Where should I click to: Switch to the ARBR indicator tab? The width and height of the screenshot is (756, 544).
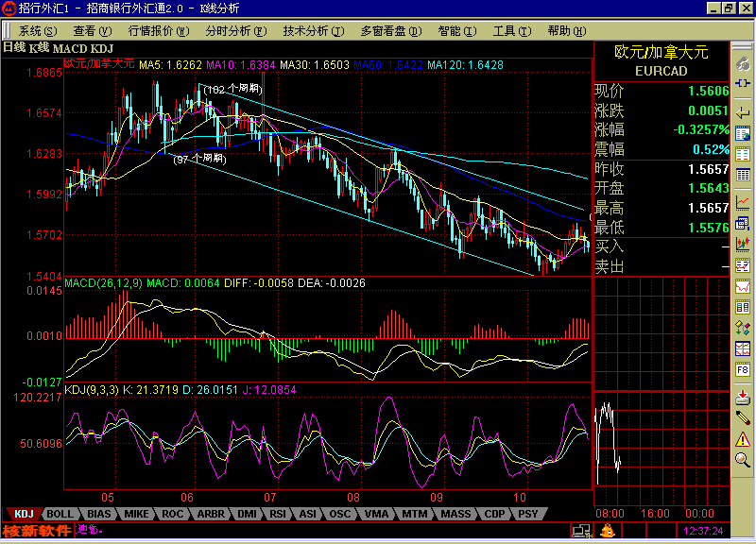[x=211, y=514]
